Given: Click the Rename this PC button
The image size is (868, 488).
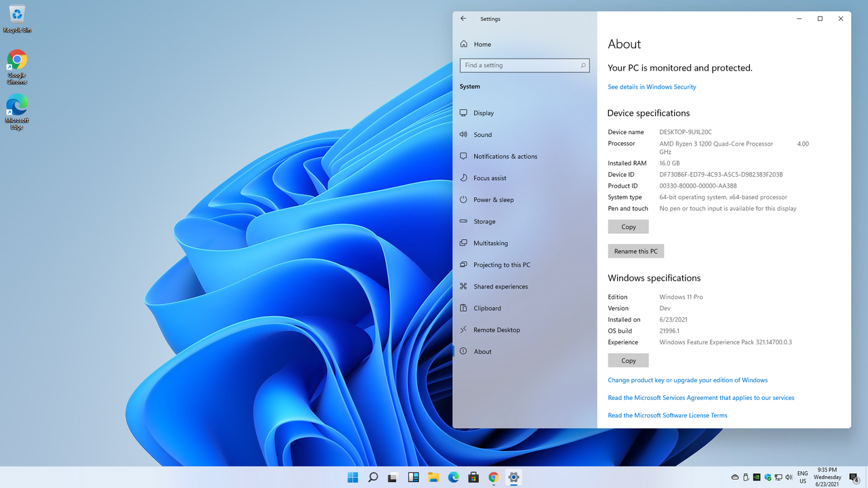Looking at the screenshot, I should (636, 251).
